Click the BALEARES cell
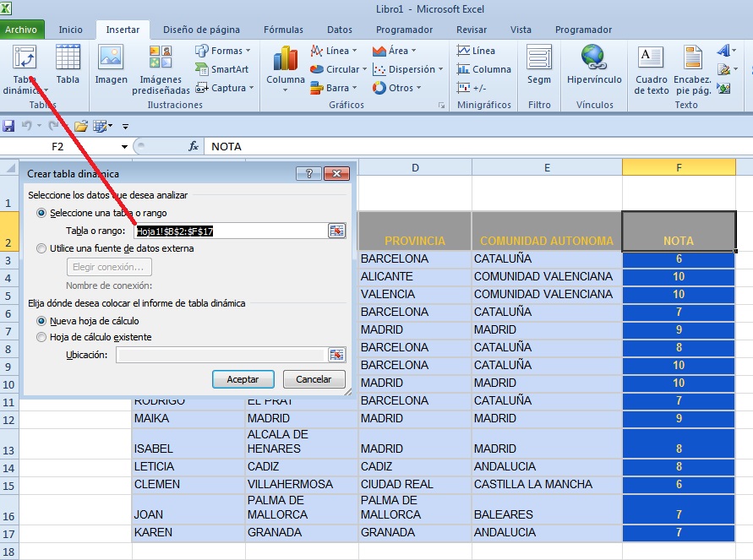Screen dimensions: 753x560 [547, 508]
